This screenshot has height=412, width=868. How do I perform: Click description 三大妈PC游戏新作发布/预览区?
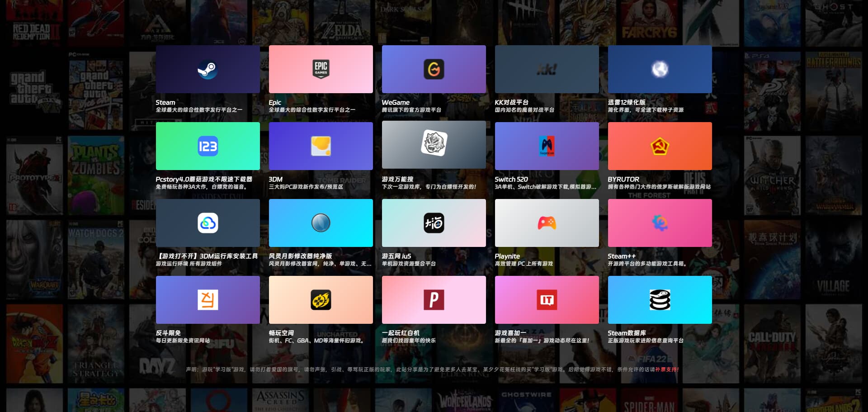306,187
